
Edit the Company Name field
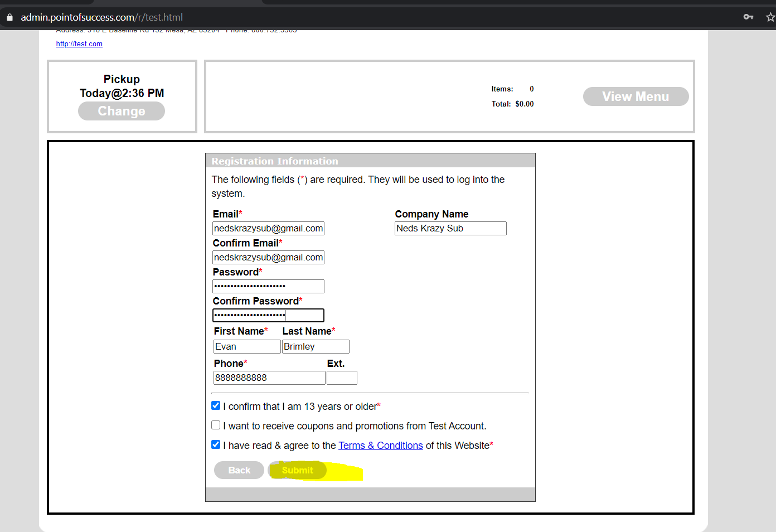450,229
